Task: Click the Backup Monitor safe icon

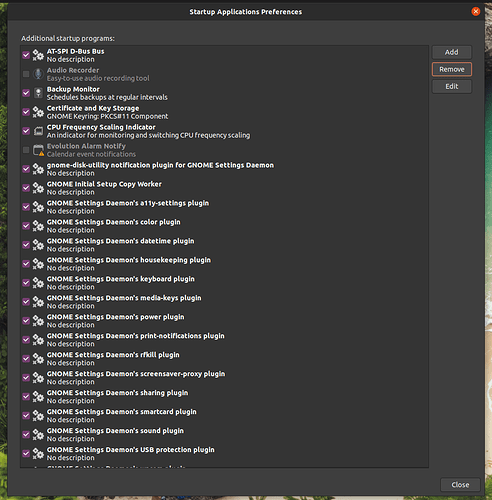Action: (x=38, y=93)
